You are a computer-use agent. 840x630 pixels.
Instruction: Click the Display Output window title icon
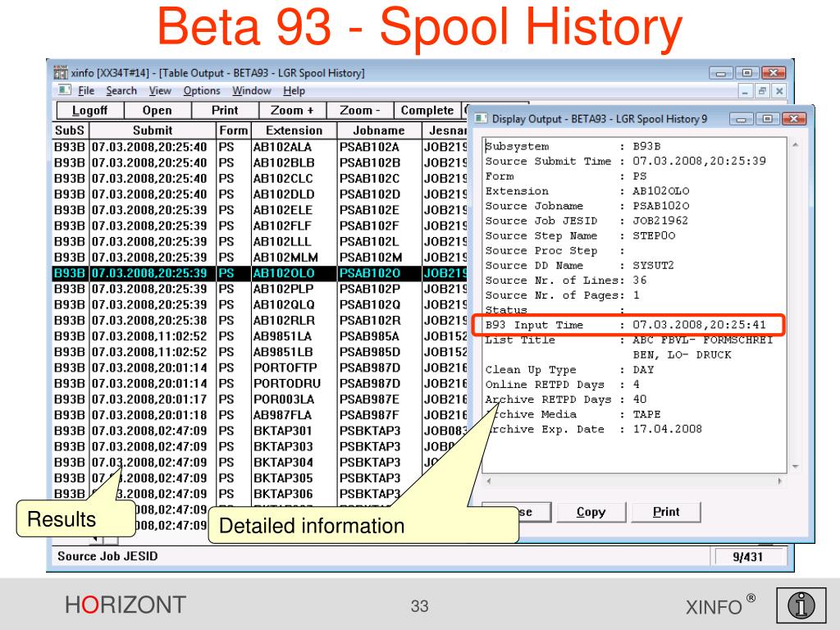[x=481, y=118]
